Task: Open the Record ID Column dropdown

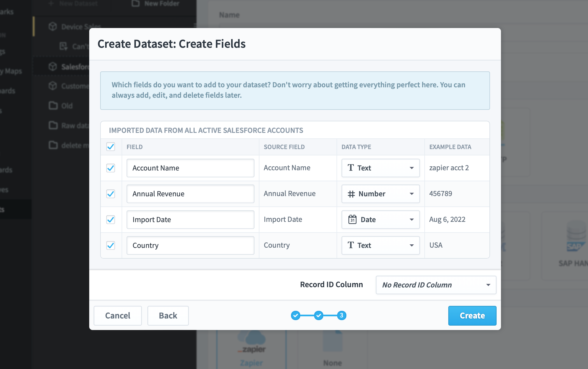Action: coord(436,285)
